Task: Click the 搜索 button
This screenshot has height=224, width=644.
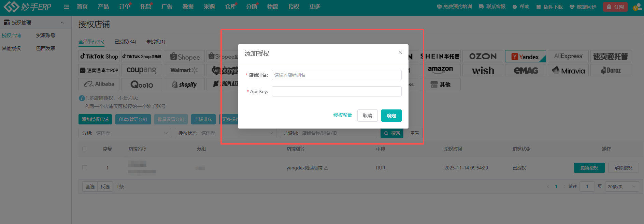Action: tap(392, 133)
